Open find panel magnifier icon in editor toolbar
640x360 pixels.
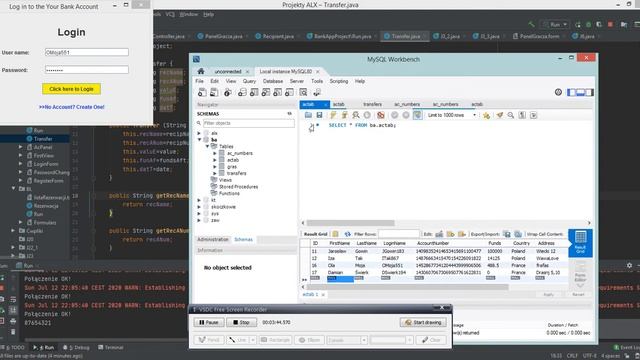click(x=511, y=115)
